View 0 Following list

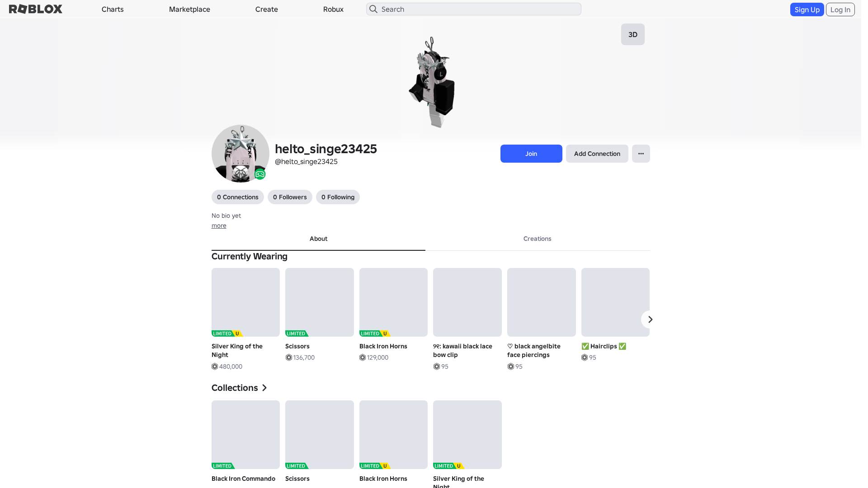[338, 197]
